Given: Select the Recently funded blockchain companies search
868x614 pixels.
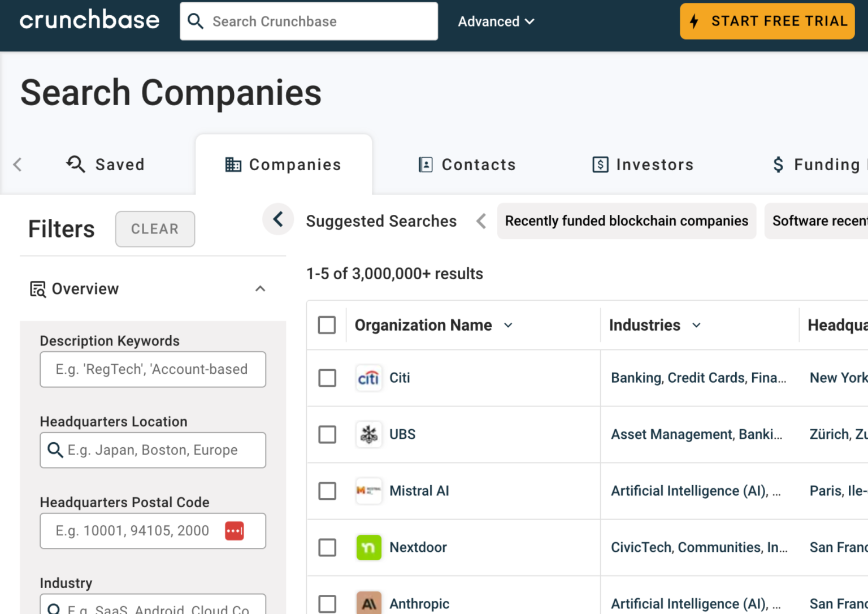Looking at the screenshot, I should coord(627,221).
